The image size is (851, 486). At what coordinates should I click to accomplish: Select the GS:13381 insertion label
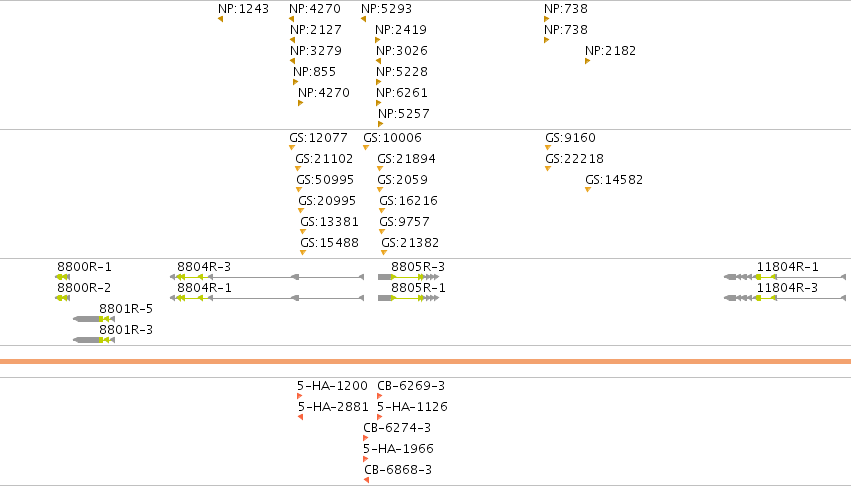329,222
